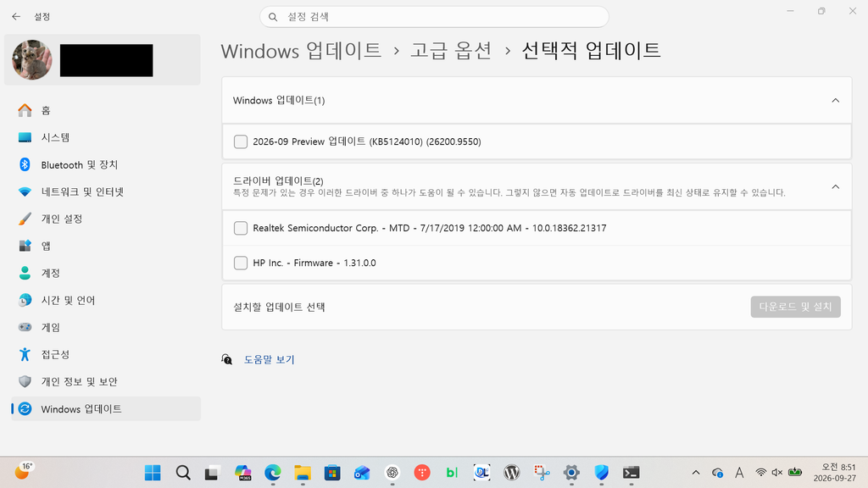Image resolution: width=868 pixels, height=488 pixels.
Task: Click the back arrow in Settings
Action: point(16,17)
